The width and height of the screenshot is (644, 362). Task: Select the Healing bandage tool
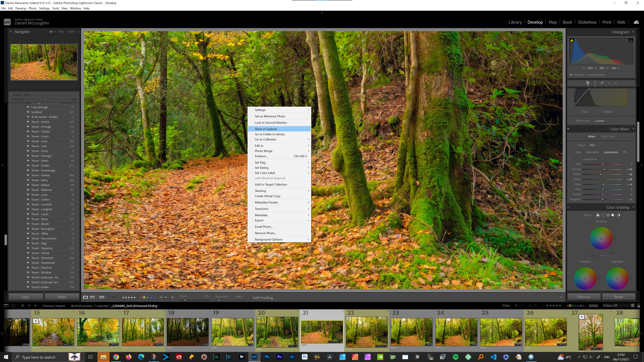(602, 83)
